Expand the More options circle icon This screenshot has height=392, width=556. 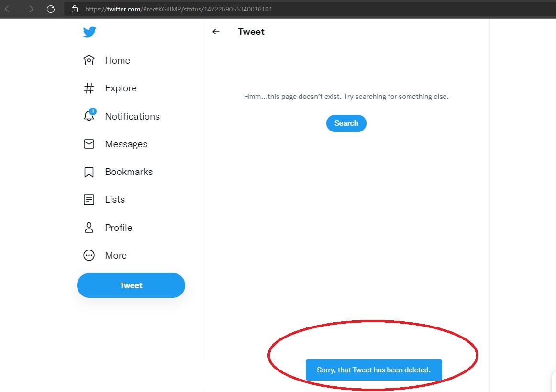click(x=89, y=256)
